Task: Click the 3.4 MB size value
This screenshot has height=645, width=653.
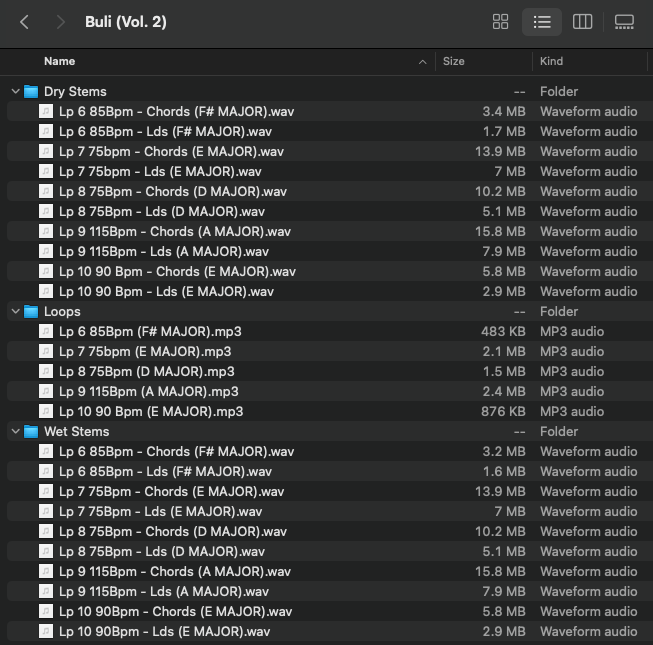Action: 504,112
